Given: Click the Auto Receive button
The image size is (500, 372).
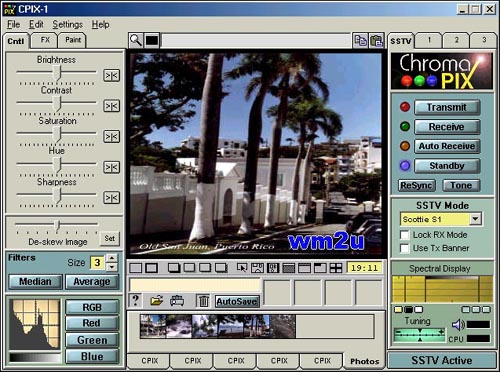Looking at the screenshot, I should click(x=447, y=146).
